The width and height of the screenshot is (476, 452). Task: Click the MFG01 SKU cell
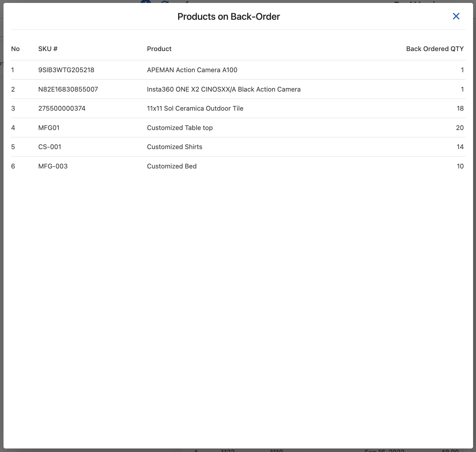49,128
